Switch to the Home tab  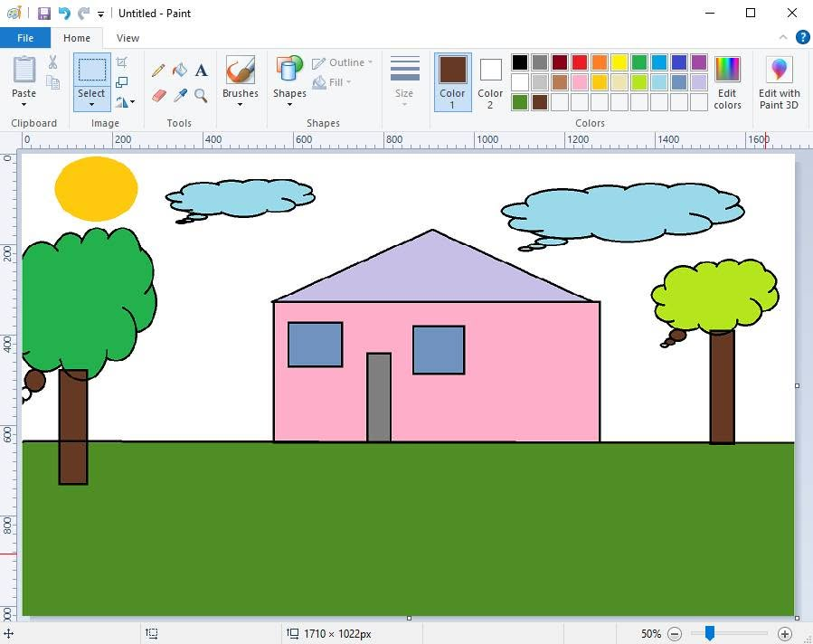click(77, 38)
